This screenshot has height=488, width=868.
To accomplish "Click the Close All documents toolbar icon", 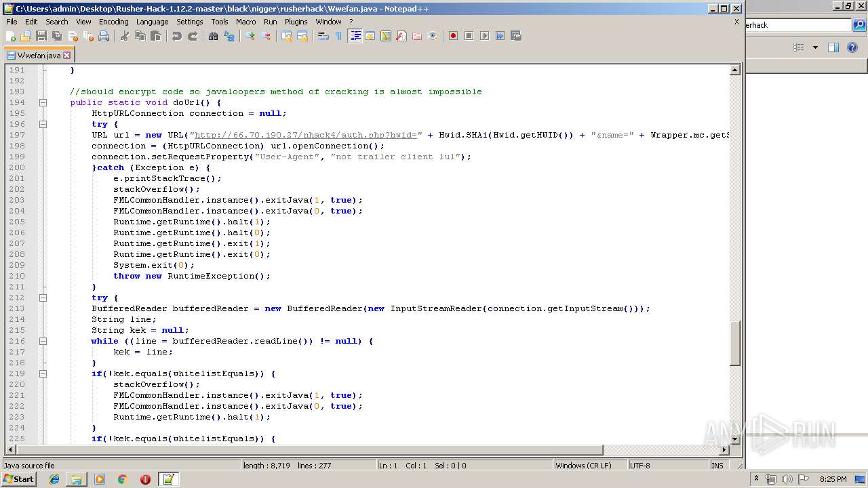I will pyautogui.click(x=88, y=36).
